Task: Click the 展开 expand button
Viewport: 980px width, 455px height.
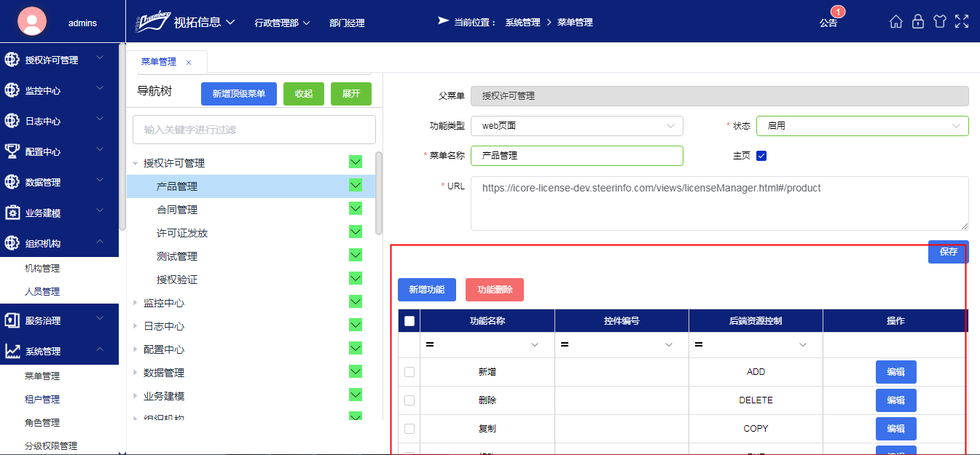Action: (x=351, y=94)
